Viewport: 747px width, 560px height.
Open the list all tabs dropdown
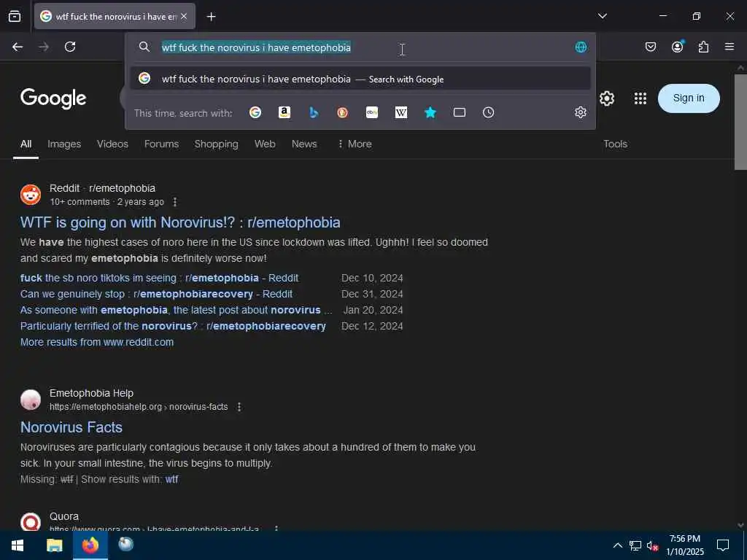[x=602, y=16]
